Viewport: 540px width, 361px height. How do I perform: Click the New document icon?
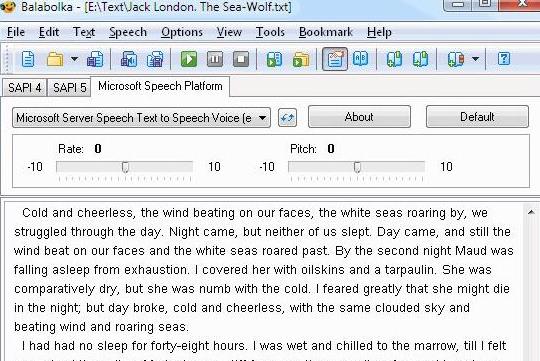[28, 59]
